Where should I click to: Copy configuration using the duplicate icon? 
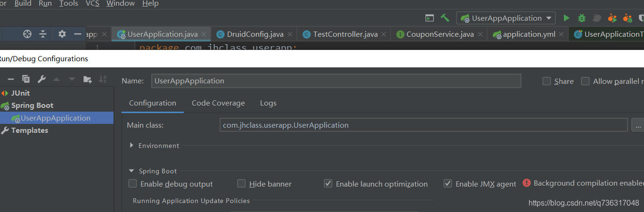coord(26,79)
